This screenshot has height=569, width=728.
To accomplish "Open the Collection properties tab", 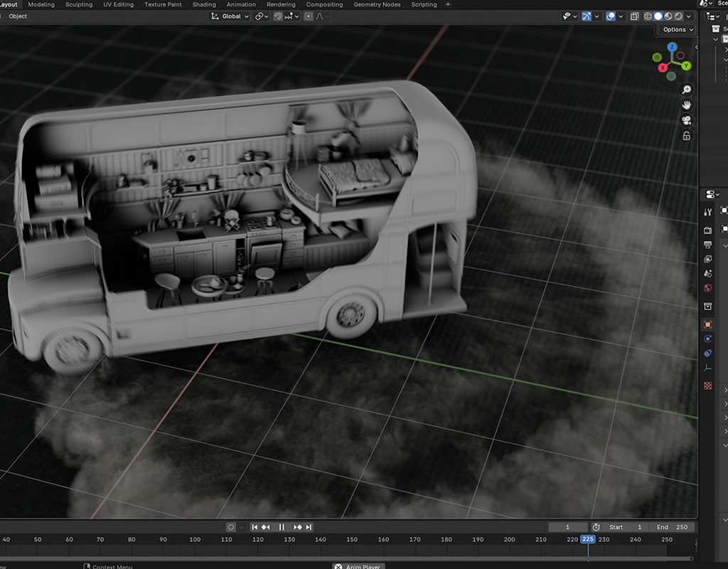I will (707, 306).
